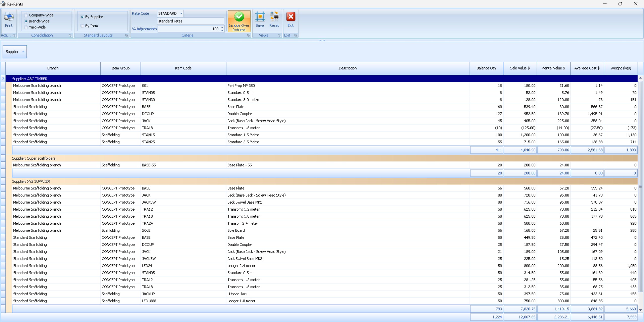Click the Save view icon
This screenshot has width=644, height=322.
tap(260, 17)
